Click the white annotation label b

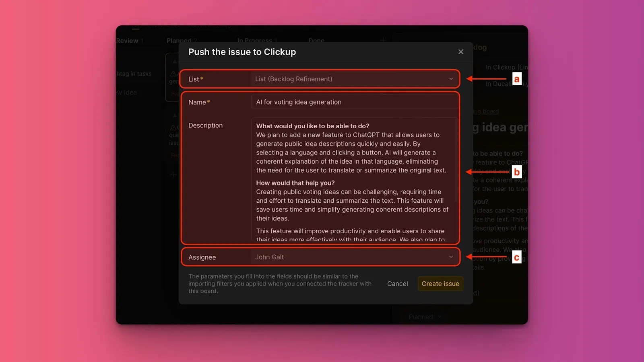[517, 172]
